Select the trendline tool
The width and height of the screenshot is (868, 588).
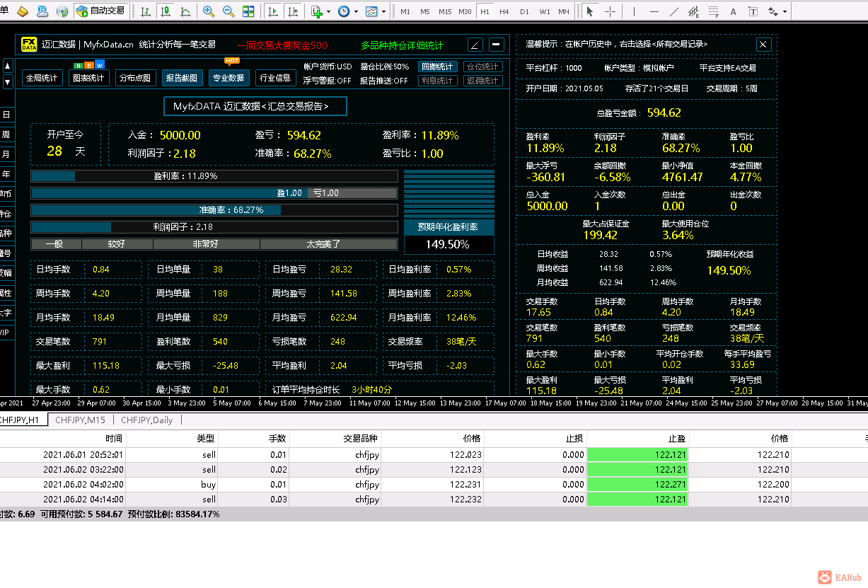click(674, 11)
